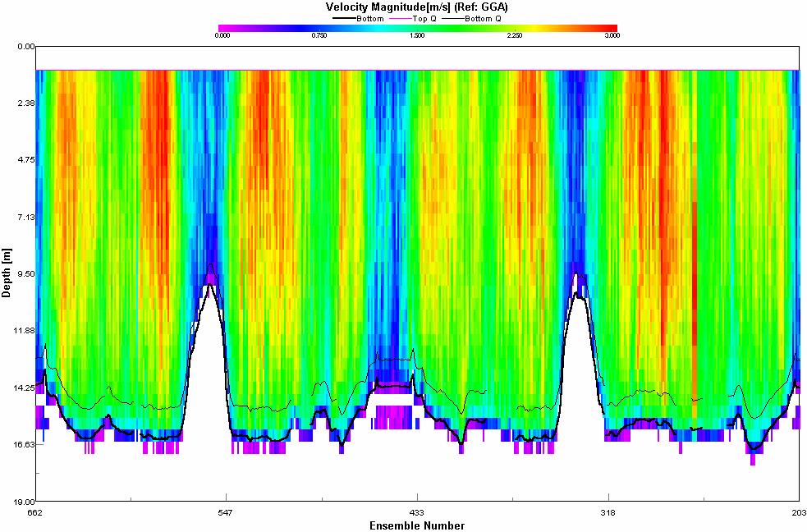Click the 9.50 depth tick label

point(26,273)
